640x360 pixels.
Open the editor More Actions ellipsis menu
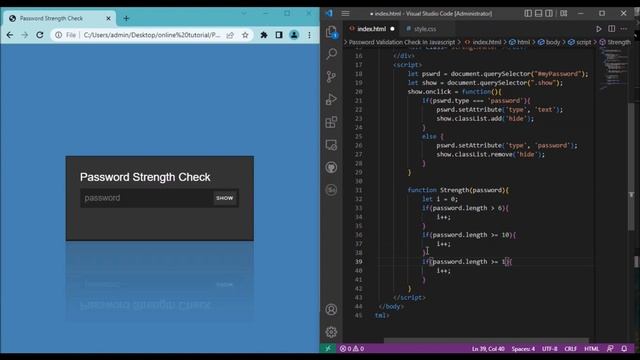[x=624, y=29]
